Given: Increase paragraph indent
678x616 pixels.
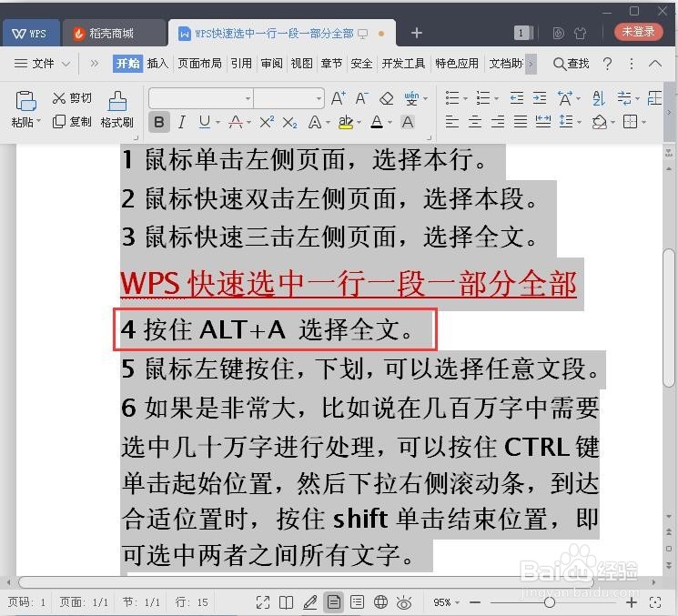Looking at the screenshot, I should pyautogui.click(x=540, y=98).
